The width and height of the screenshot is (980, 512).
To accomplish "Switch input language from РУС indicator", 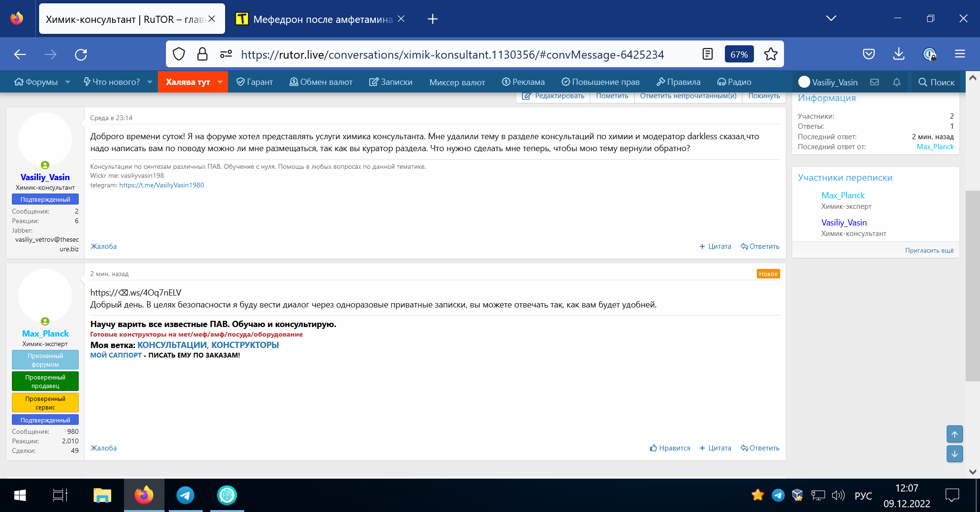I will [863, 496].
